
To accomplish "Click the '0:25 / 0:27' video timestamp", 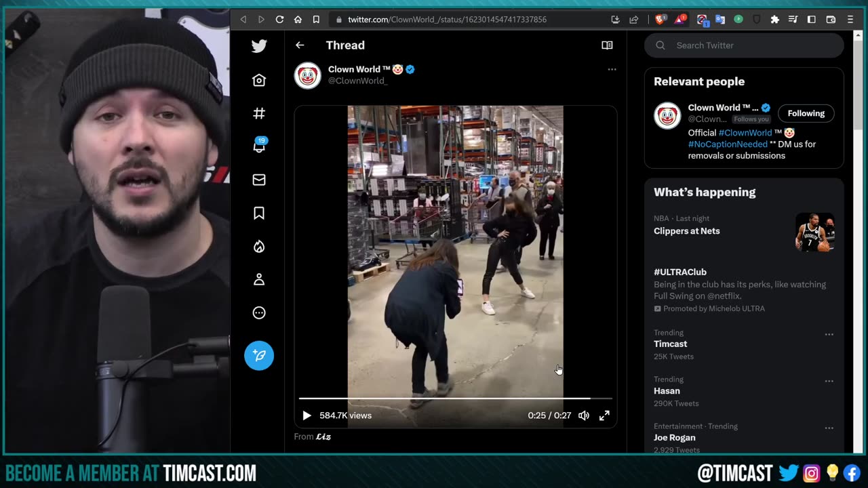I will tap(549, 415).
